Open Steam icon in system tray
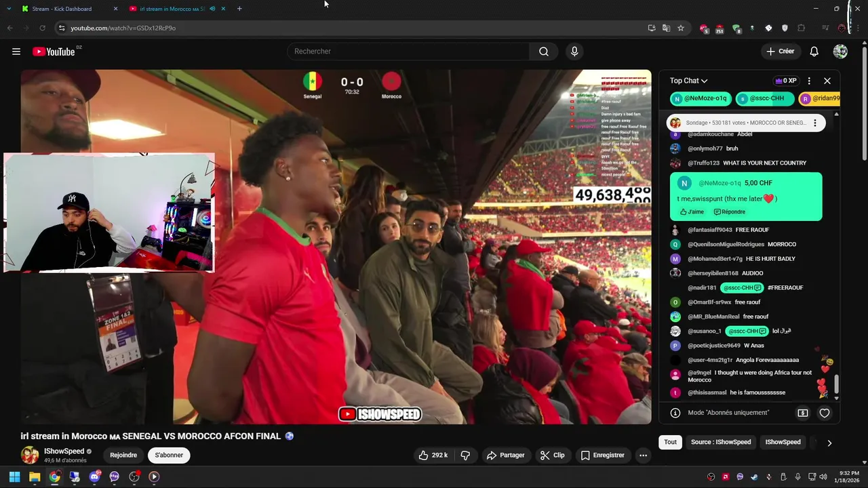The width and height of the screenshot is (868, 488). tap(754, 476)
